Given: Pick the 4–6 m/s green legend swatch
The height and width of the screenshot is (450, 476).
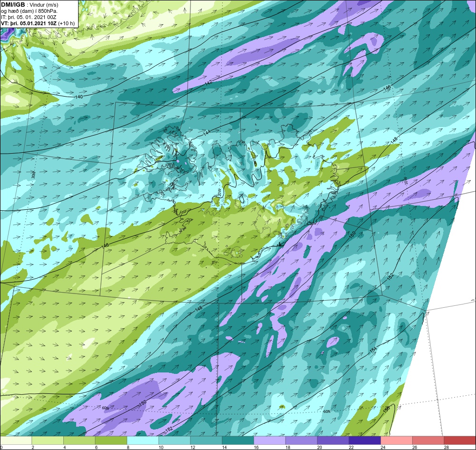Looking at the screenshot, I should click(79, 440).
